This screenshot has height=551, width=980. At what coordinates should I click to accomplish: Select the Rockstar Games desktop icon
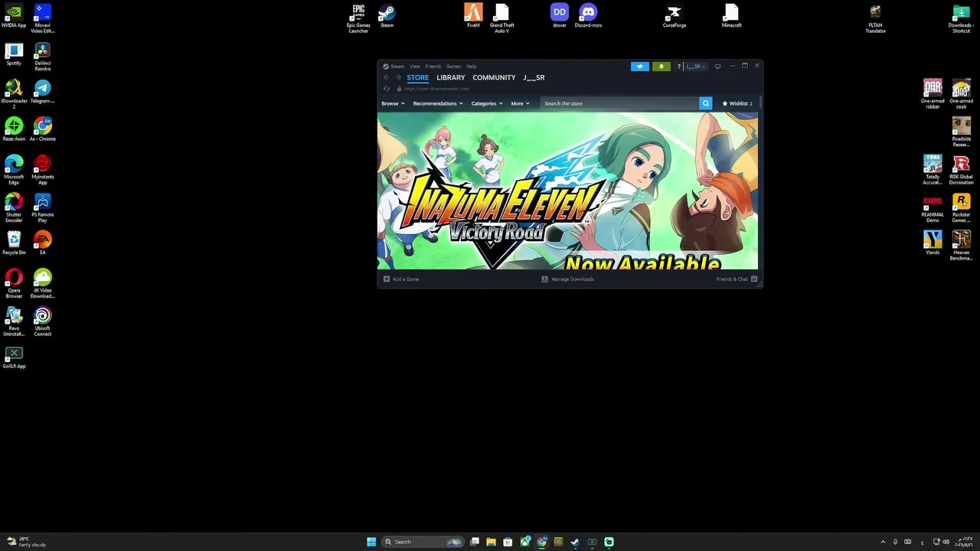click(x=961, y=208)
